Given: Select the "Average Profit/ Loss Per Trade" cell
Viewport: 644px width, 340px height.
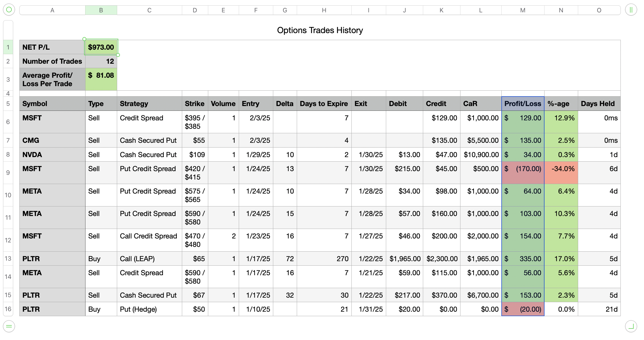Looking at the screenshot, I should [52, 79].
